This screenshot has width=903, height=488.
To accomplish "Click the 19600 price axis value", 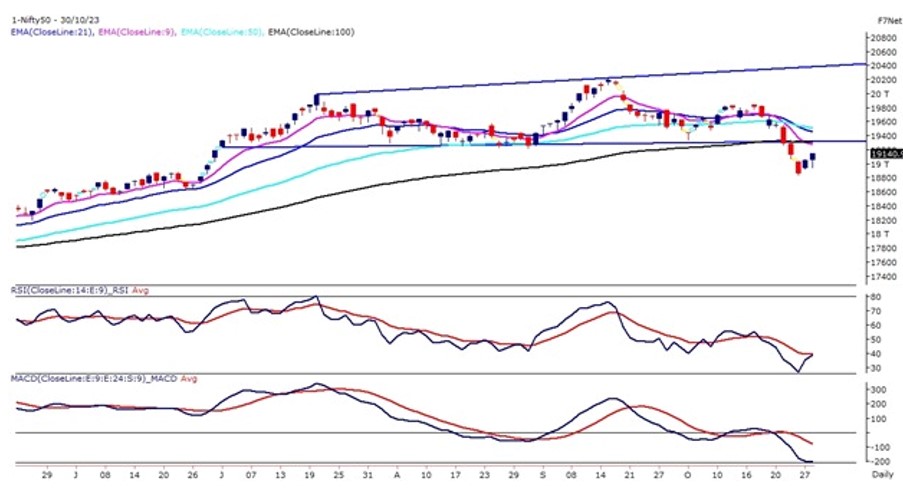I will (883, 122).
